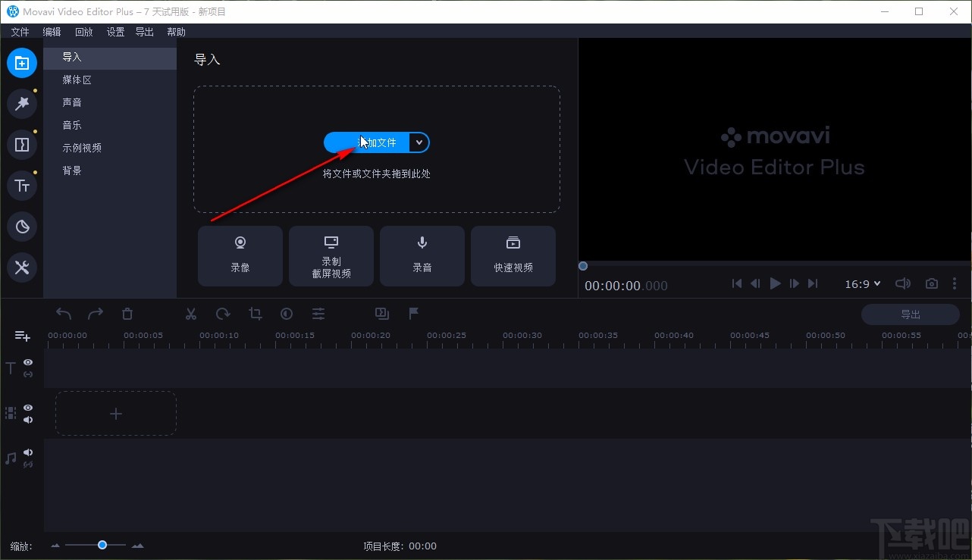This screenshot has height=560, width=972.
Task: Click the 录制截屏视频 button
Action: click(x=331, y=256)
